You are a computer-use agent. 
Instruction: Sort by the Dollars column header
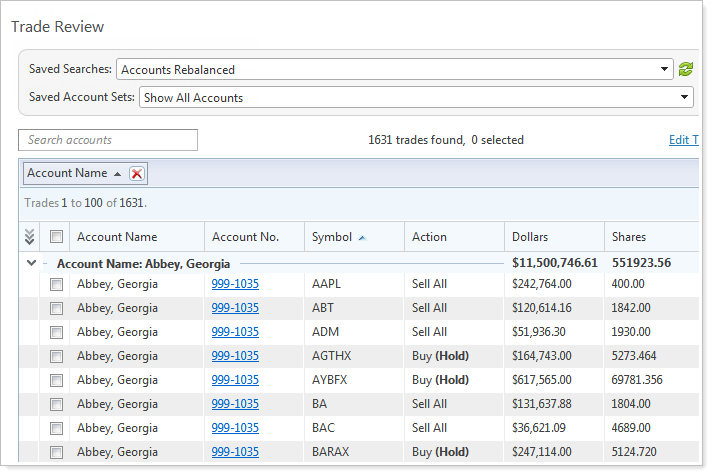point(530,237)
